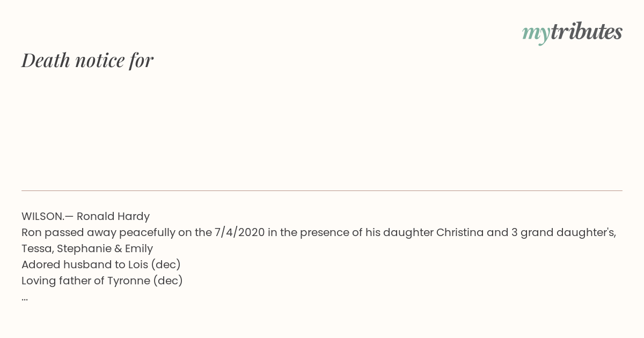Image resolution: width=644 pixels, height=338 pixels.
Task: Click the "Tessa, Stephanie & Emily" line
Action: tap(87, 248)
